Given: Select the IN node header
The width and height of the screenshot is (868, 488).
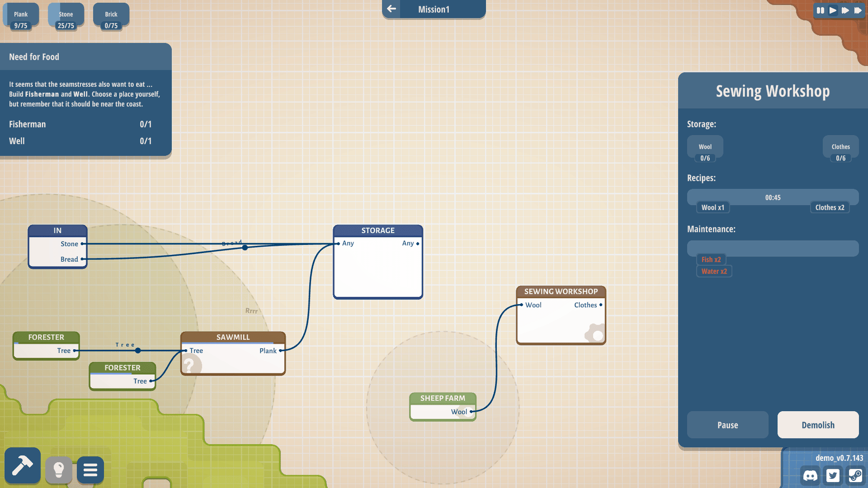Looking at the screenshot, I should 57,230.
